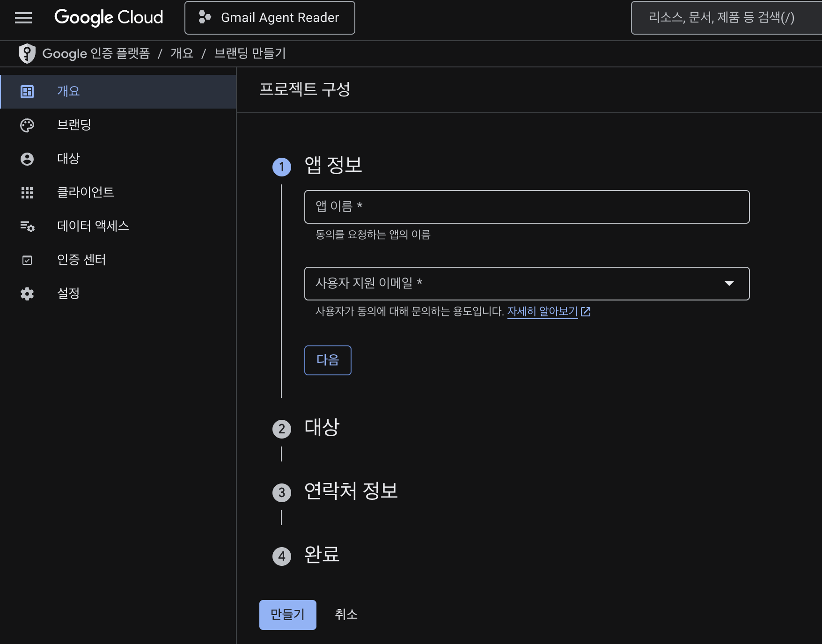Image resolution: width=822 pixels, height=644 pixels.
Task: Open 클라이언트 in the sidebar
Action: (118, 192)
